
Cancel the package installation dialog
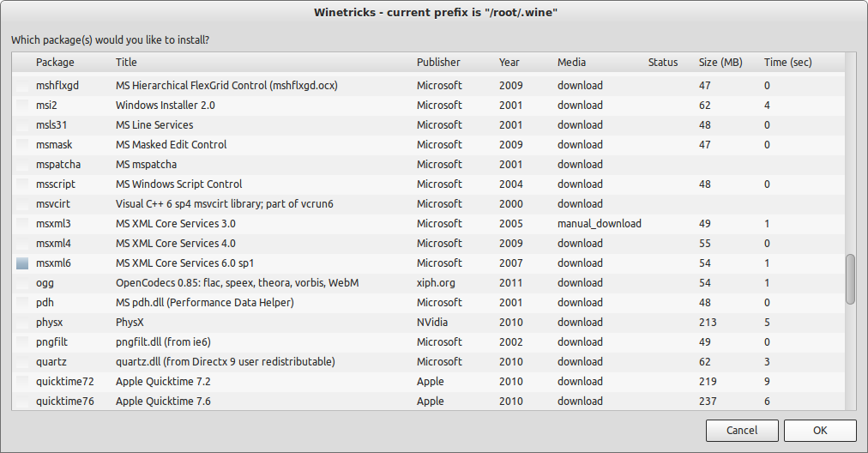click(742, 430)
